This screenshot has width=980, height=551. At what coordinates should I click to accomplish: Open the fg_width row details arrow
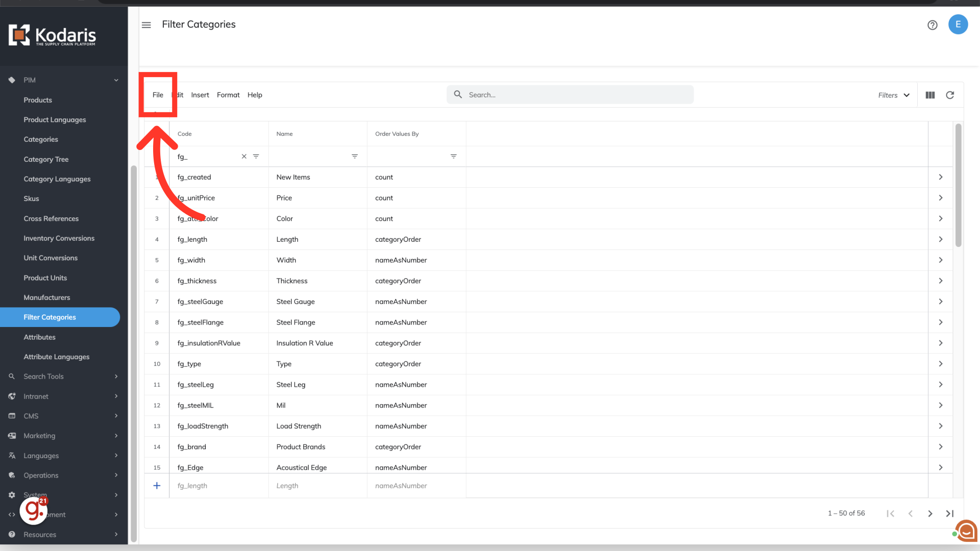pyautogui.click(x=940, y=260)
